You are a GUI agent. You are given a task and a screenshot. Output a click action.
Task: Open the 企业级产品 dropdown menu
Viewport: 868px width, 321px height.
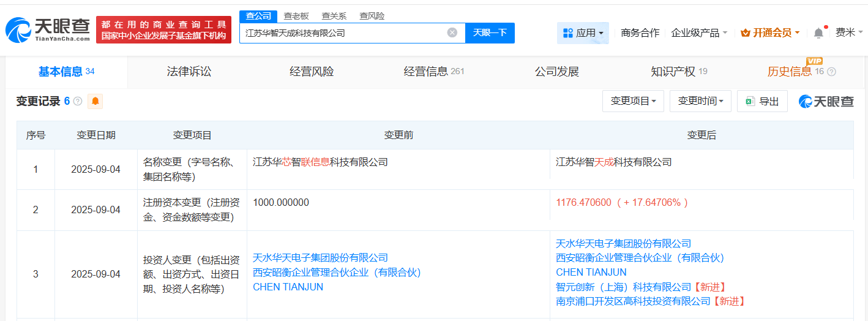pyautogui.click(x=699, y=33)
